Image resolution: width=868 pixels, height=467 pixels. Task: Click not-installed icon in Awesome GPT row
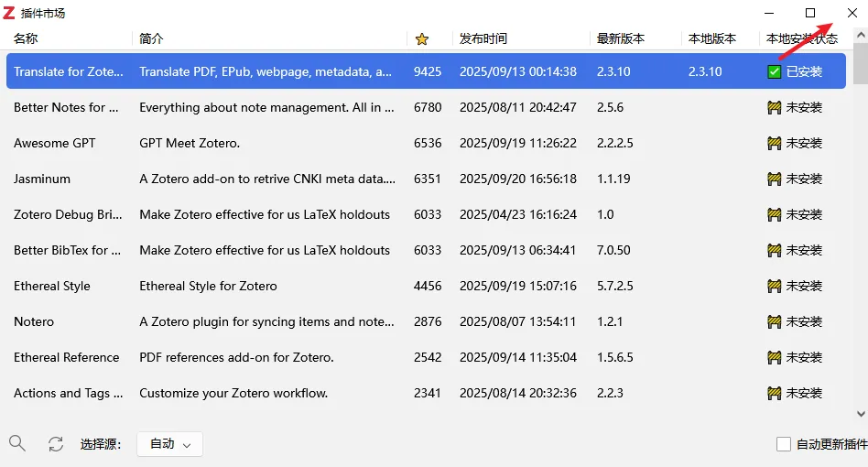click(x=774, y=144)
